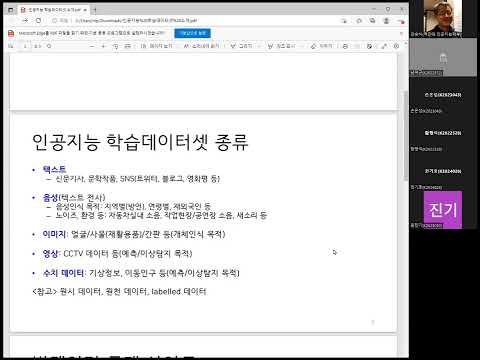Enter full screen via expand arrows icon
This screenshot has height=360, width=480.
(384, 46)
